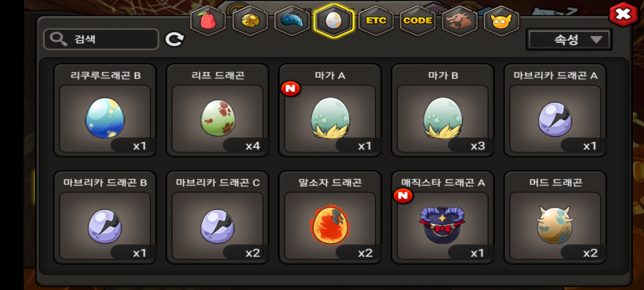The image size is (644, 290).
Task: Select the egg category tab
Action: click(334, 21)
